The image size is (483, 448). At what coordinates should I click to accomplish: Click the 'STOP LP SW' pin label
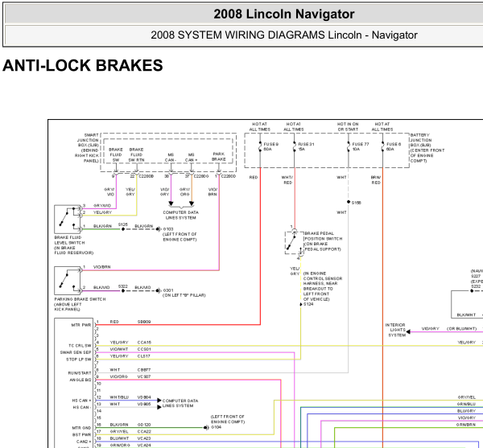pyautogui.click(x=79, y=360)
